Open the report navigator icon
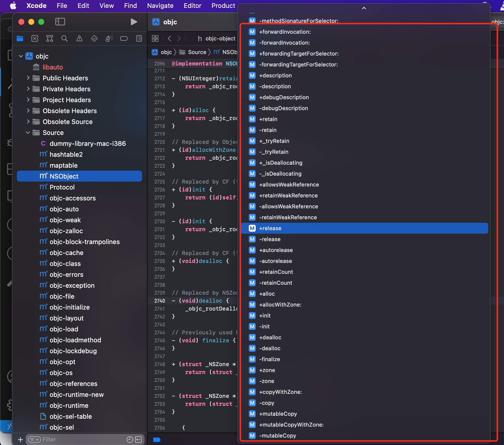Viewport: 504px width, 445px height. [x=139, y=38]
